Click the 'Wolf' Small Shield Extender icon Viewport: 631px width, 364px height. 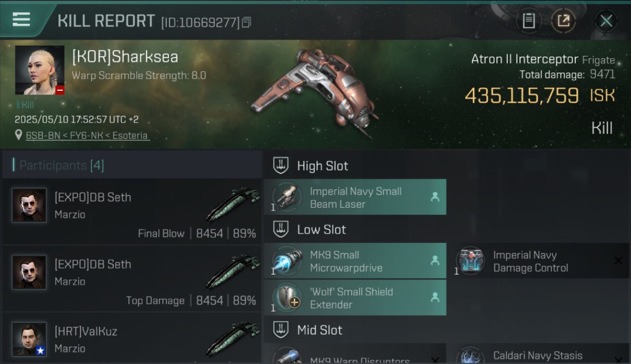pos(286,298)
